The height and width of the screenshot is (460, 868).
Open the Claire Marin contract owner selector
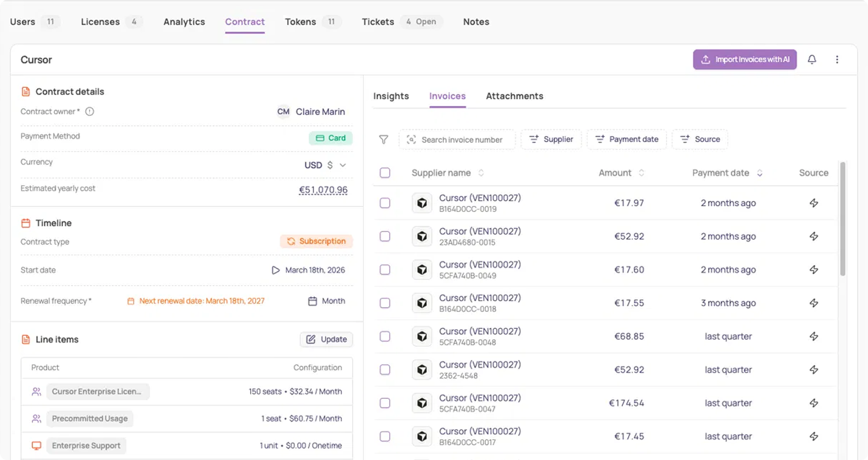pos(311,112)
